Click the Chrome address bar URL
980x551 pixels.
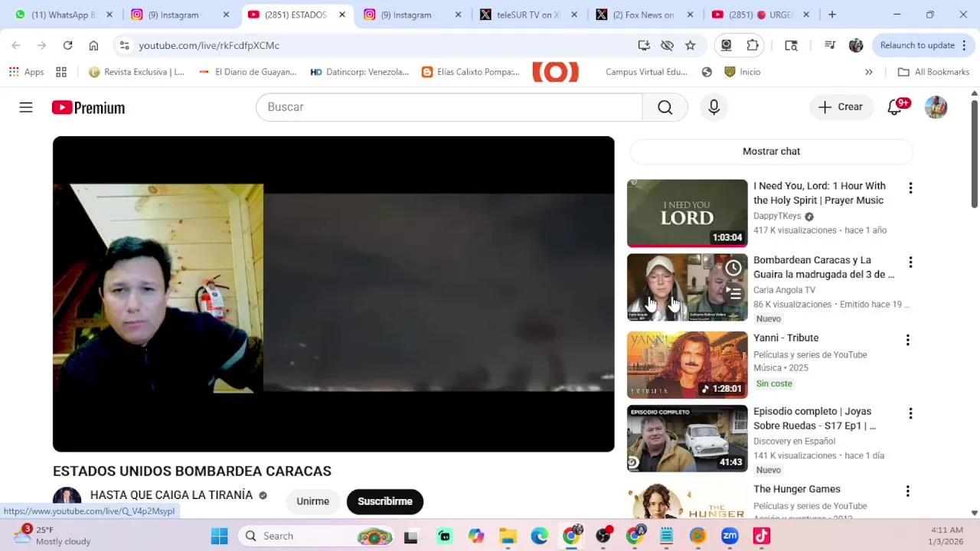click(x=208, y=45)
